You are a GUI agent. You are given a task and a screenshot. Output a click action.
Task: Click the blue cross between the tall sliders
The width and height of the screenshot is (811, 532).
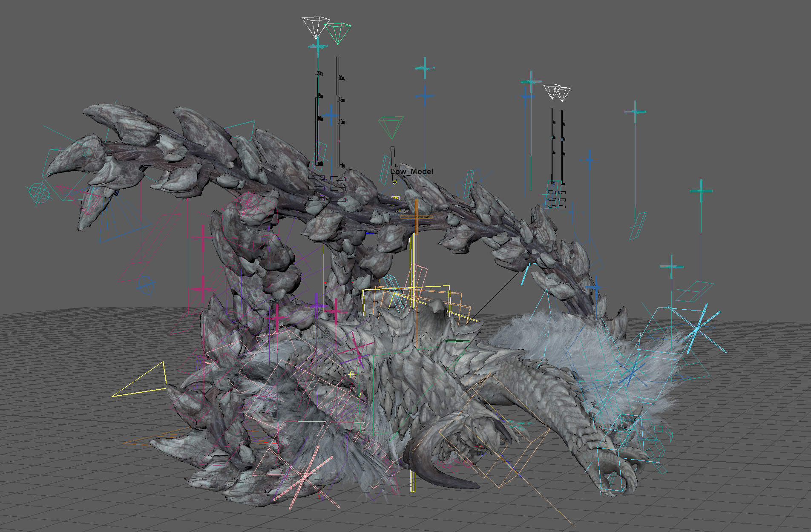point(331,115)
